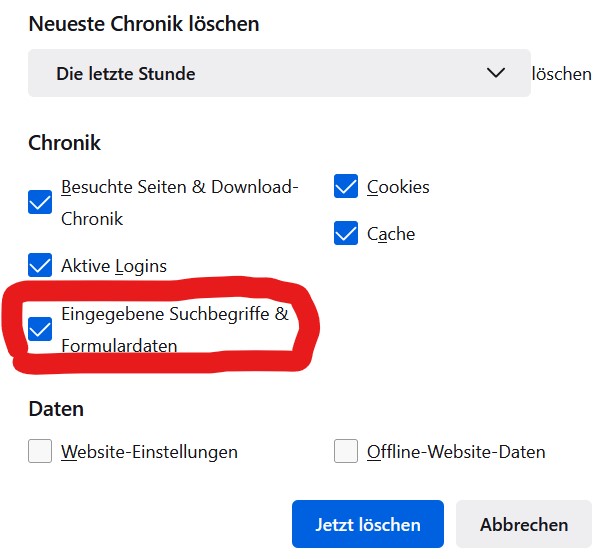Screen dimensions: 606x559
Task: Cancel the dialog via Abbrechen
Action: (x=524, y=524)
